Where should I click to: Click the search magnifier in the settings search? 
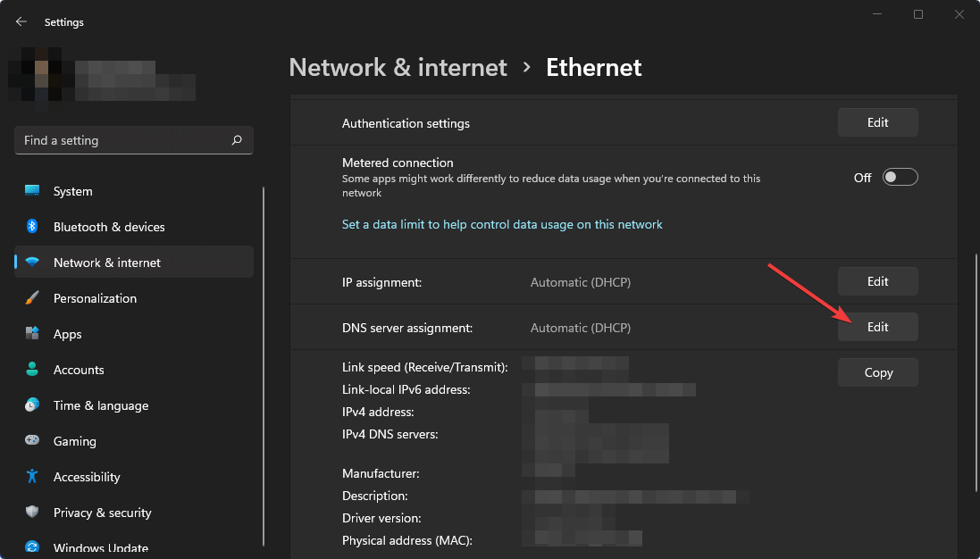click(x=237, y=140)
